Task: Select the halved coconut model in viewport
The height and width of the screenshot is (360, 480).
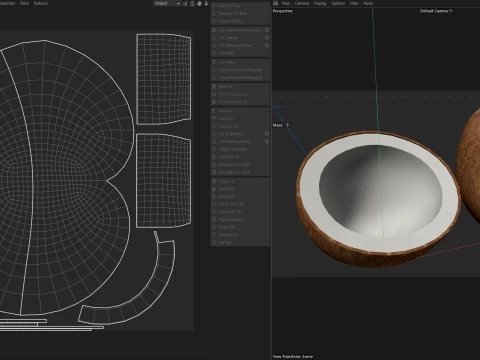Action: [378, 200]
